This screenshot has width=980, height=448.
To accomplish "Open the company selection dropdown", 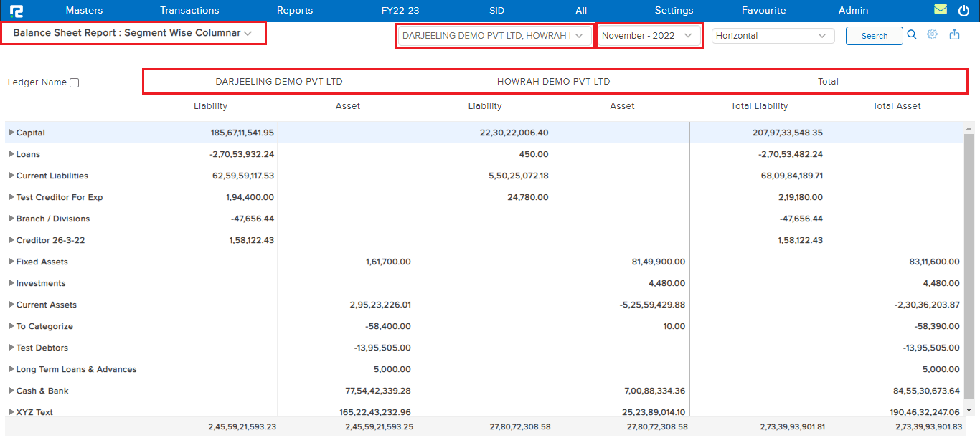I will coord(494,35).
